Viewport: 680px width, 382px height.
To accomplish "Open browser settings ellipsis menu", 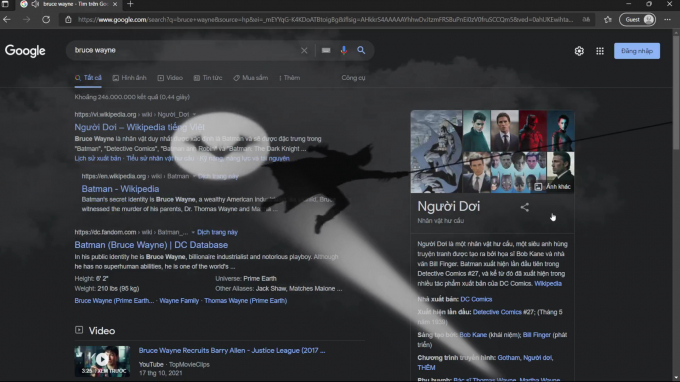I will (x=667, y=20).
